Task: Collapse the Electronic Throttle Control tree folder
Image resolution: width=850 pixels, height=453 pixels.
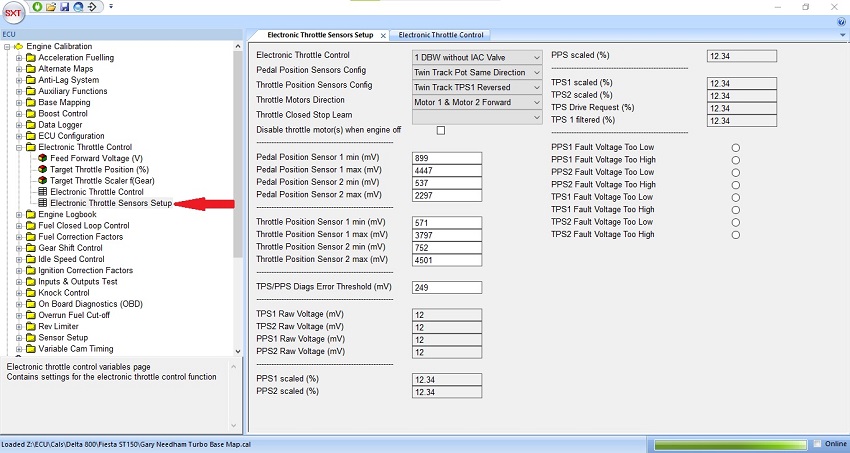Action: (x=19, y=147)
